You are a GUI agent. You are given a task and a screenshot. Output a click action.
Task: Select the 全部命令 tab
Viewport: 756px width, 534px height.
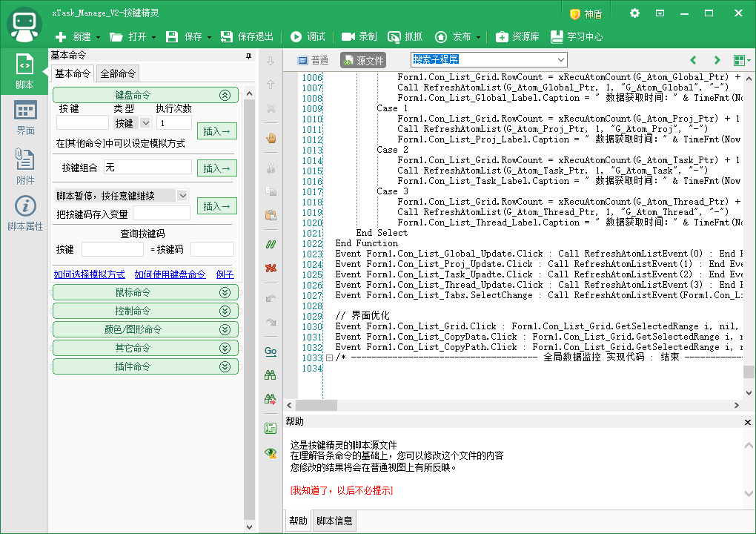click(x=118, y=73)
